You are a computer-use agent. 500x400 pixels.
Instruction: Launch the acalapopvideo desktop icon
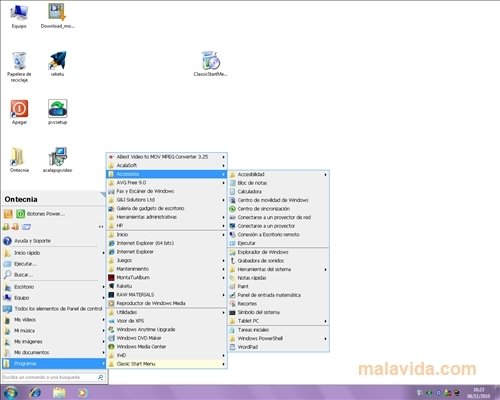pyautogui.click(x=57, y=160)
